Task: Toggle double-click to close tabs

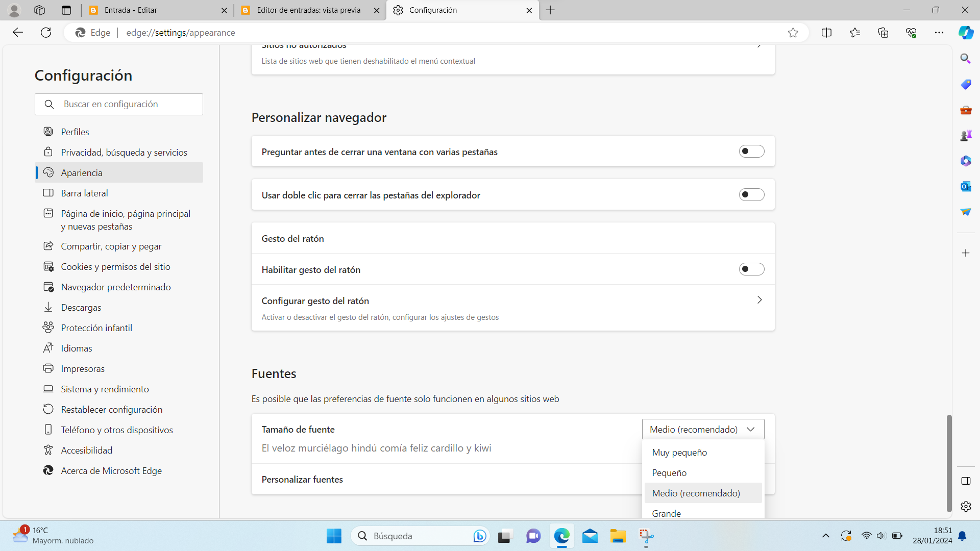Action: coord(751,195)
